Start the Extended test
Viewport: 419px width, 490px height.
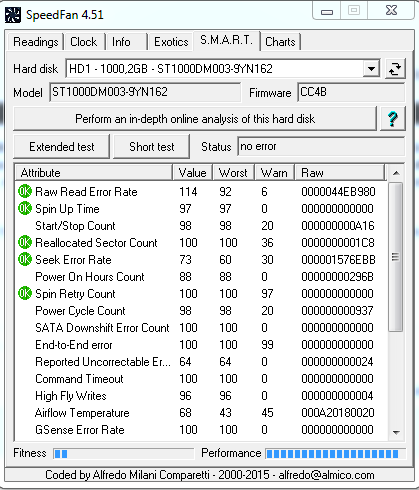(x=62, y=147)
